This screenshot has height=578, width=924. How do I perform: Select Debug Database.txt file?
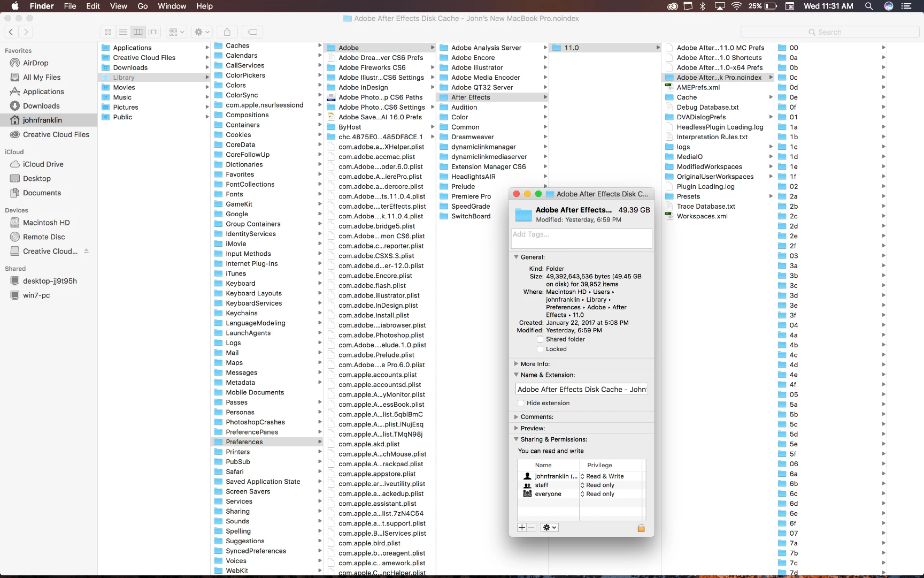coord(707,107)
